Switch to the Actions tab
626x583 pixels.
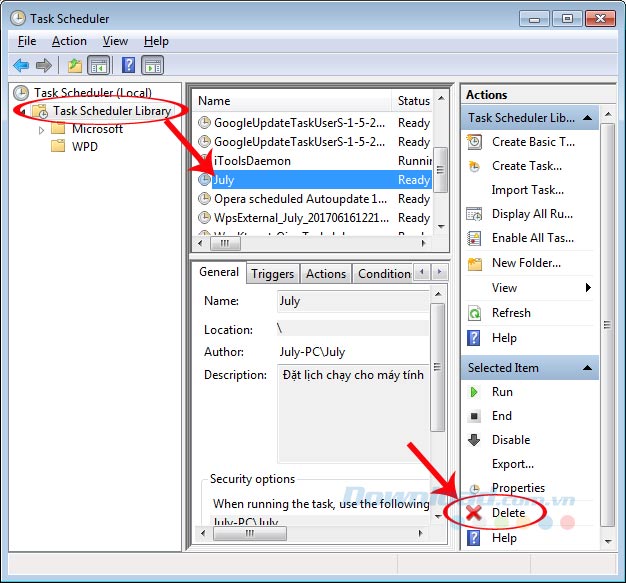coord(326,274)
